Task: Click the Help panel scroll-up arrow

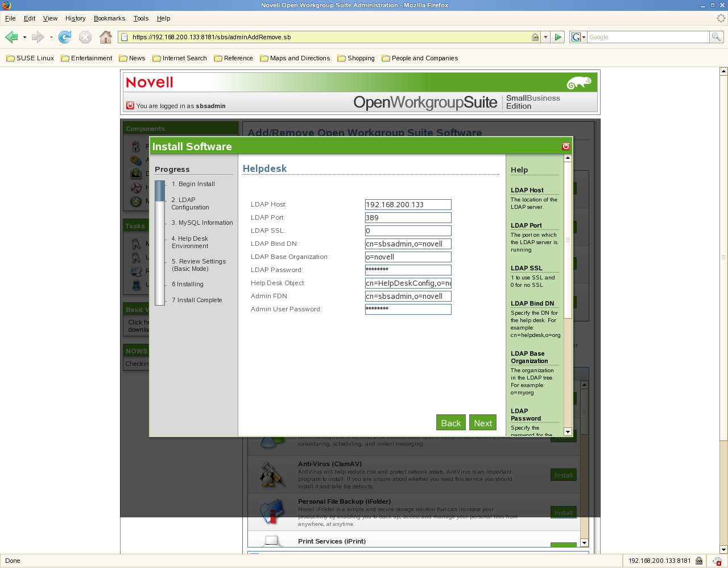Action: (x=568, y=158)
